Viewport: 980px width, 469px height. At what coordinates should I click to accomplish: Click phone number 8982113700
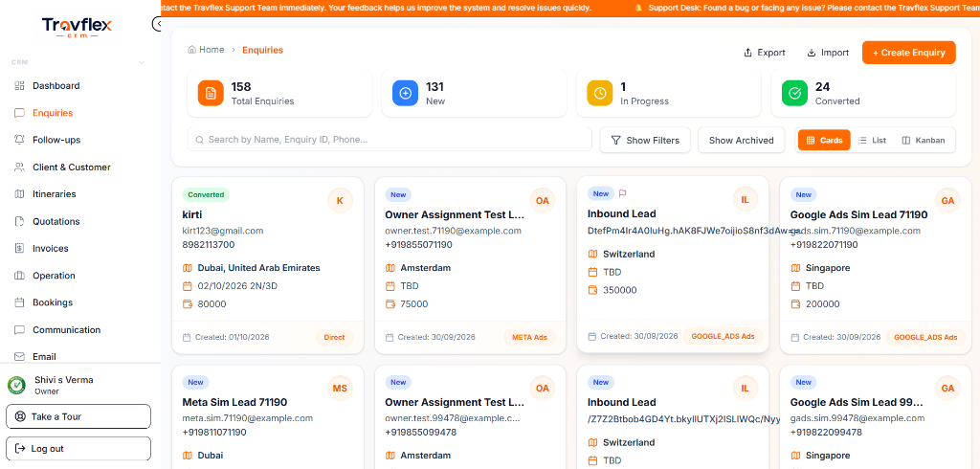208,244
